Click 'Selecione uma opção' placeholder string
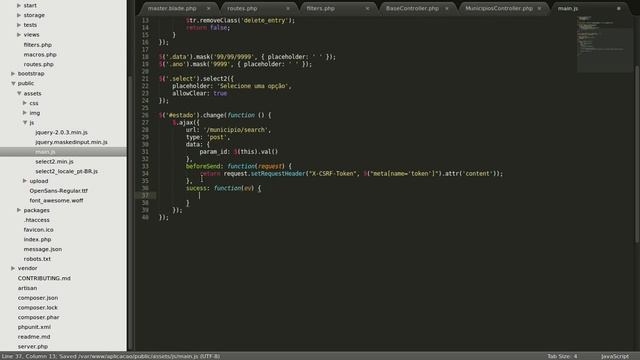Viewport: 640px width, 360px height. 253,86
